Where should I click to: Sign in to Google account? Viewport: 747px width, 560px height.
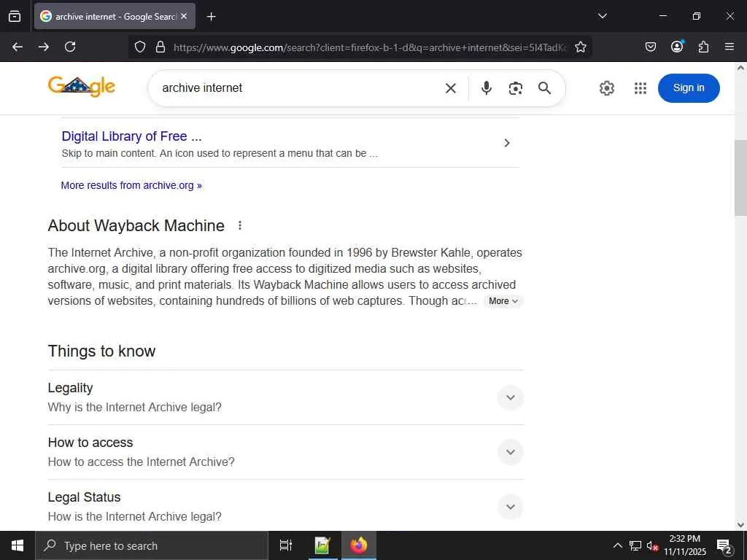coord(689,88)
